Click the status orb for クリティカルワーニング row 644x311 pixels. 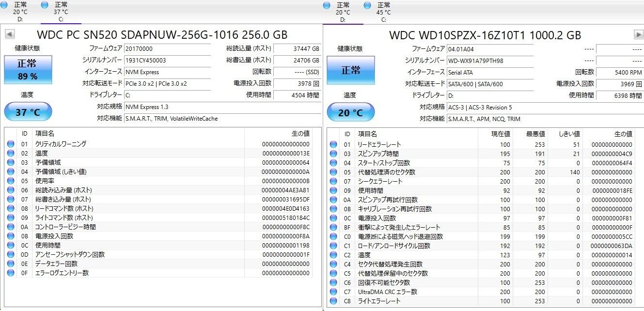(x=11, y=144)
